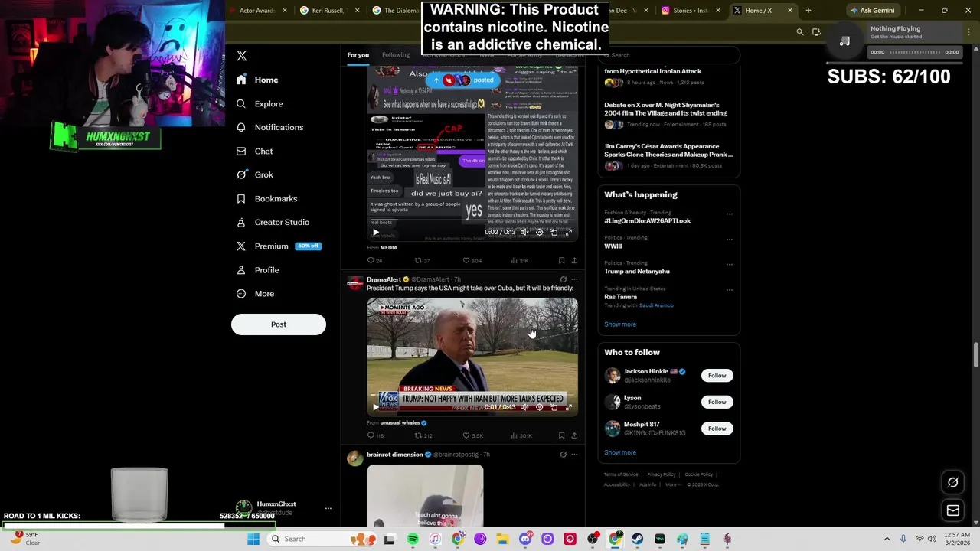Screen dimensions: 980x551
Task: Click the X search field
Action: [x=669, y=55]
